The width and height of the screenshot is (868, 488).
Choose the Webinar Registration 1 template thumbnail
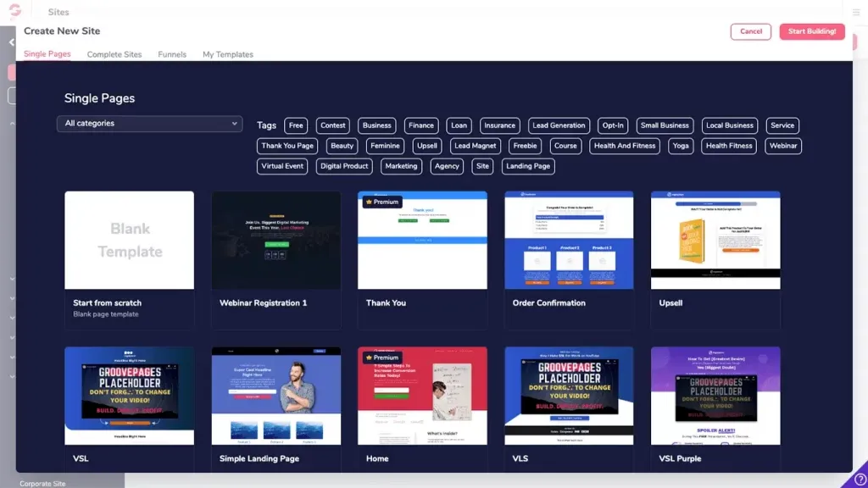[276, 240]
